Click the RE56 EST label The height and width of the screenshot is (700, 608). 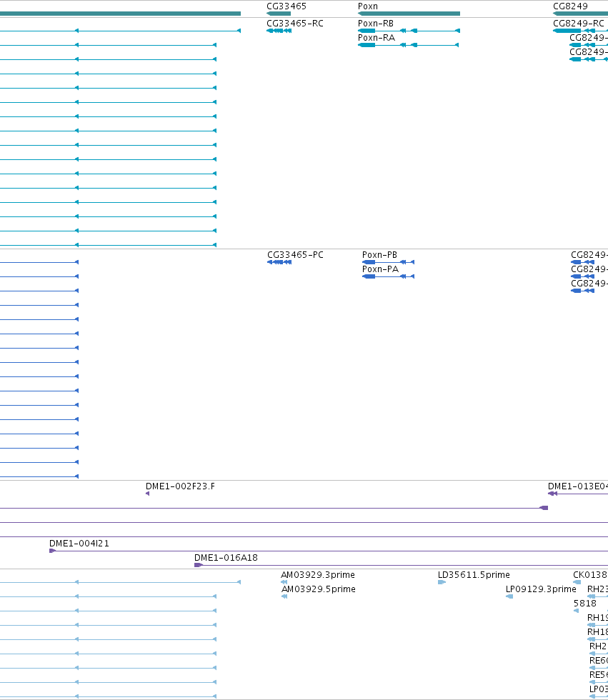pos(599,674)
